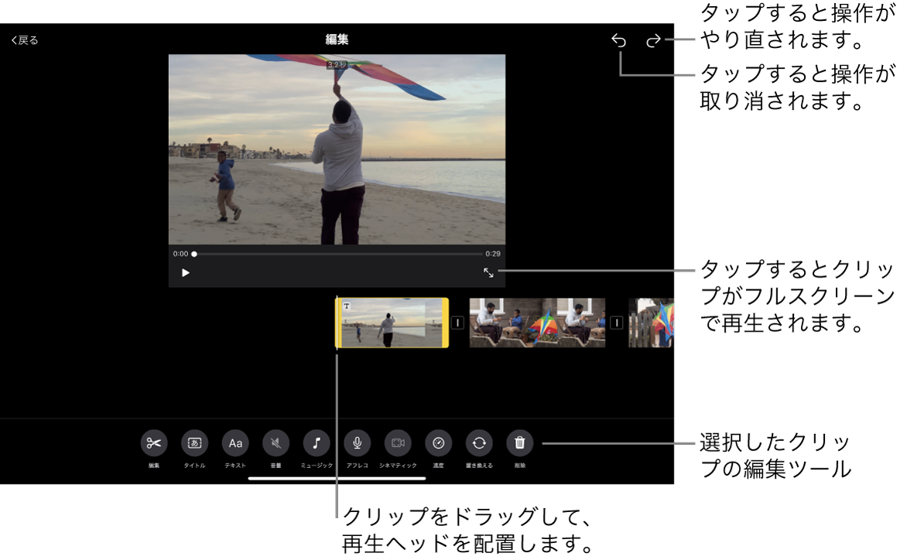Screen dimensions: 924x560
Task: Click the left yellow trim handle
Action: coord(338,323)
